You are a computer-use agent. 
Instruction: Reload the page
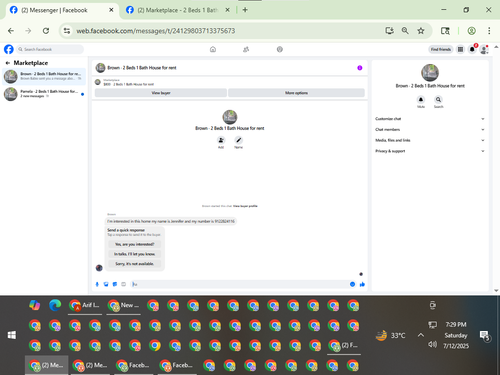point(46,31)
